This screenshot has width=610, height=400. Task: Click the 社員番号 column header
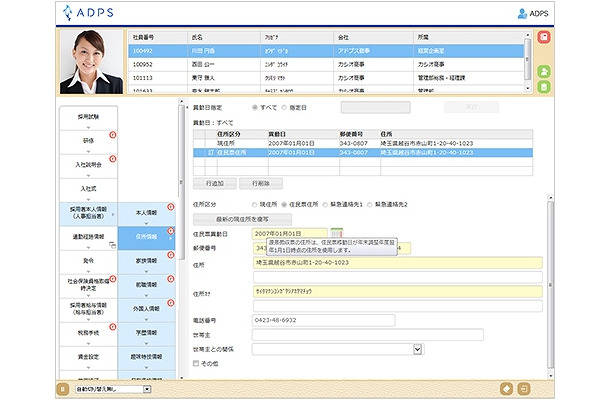pyautogui.click(x=158, y=37)
